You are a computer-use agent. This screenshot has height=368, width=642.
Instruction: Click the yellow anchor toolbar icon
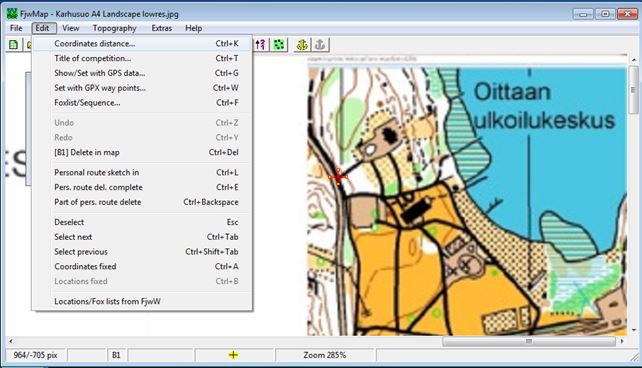302,45
